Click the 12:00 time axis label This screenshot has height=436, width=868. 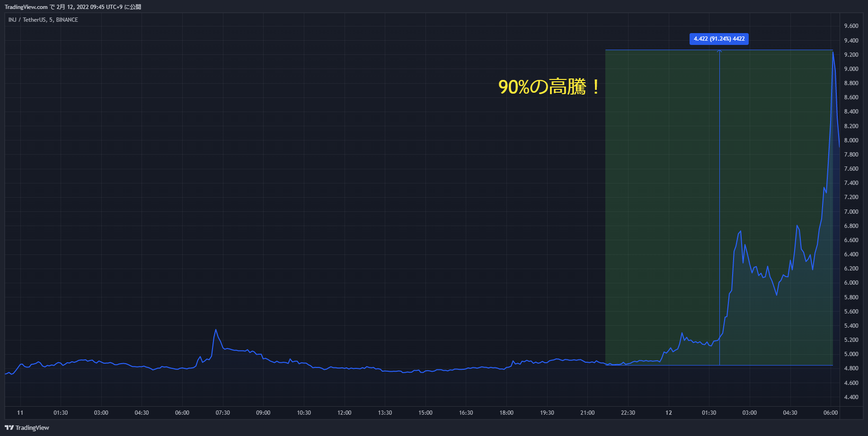point(345,413)
